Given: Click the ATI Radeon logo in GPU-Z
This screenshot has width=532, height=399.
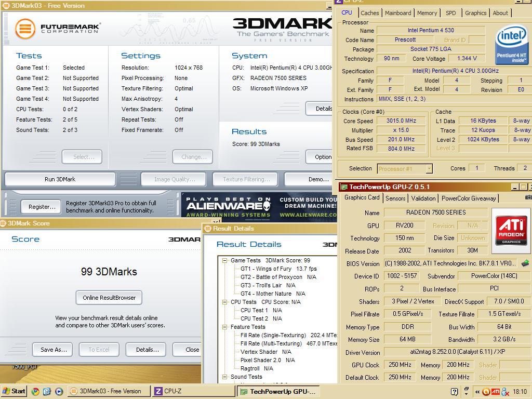Looking at the screenshot, I should [x=511, y=231].
